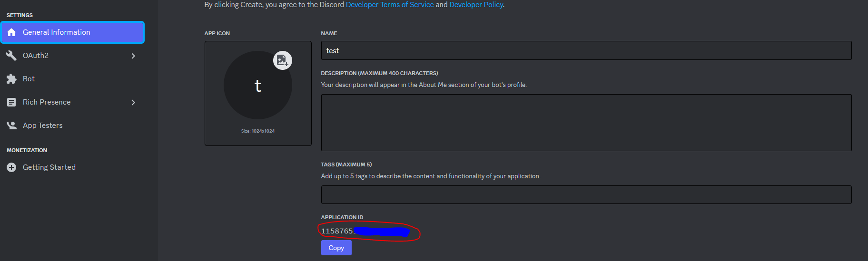Click the App Testers person icon
This screenshot has width=868, height=261.
click(x=11, y=126)
